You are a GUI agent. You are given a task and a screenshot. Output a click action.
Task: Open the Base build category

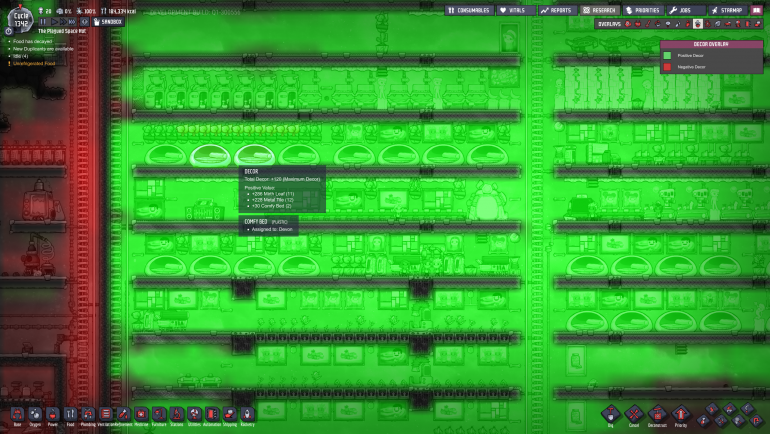coord(18,414)
